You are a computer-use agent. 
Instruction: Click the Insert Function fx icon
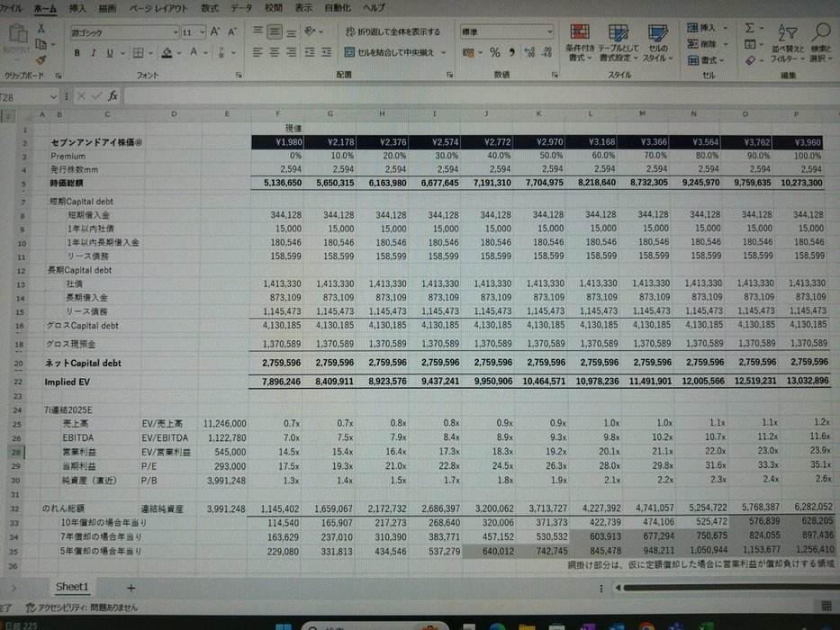tap(113, 96)
